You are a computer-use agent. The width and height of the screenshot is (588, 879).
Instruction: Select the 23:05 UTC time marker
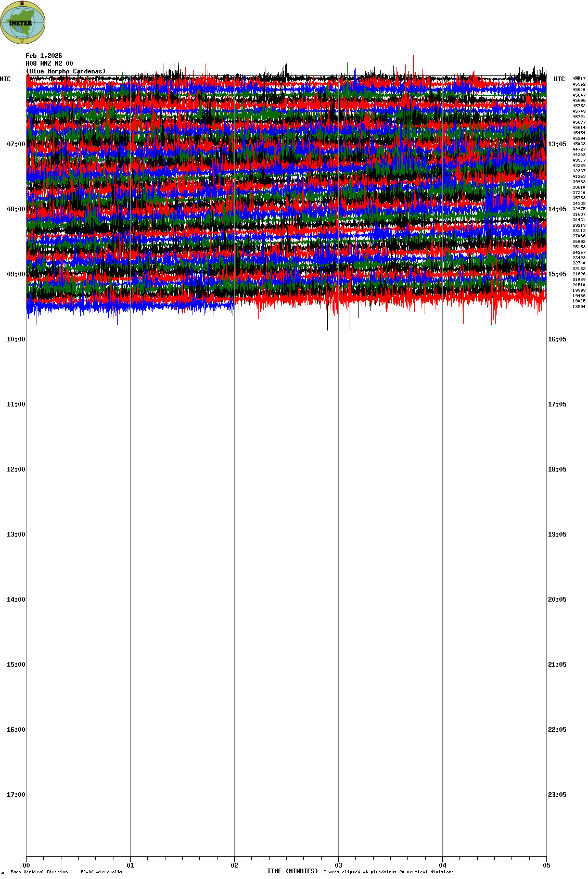[557, 795]
